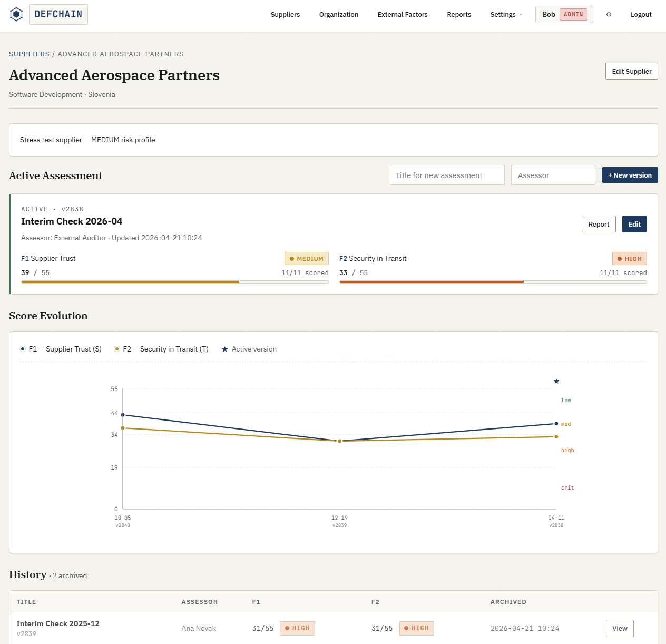Focus the Title for new assessment field
The image size is (666, 644).
(x=447, y=175)
